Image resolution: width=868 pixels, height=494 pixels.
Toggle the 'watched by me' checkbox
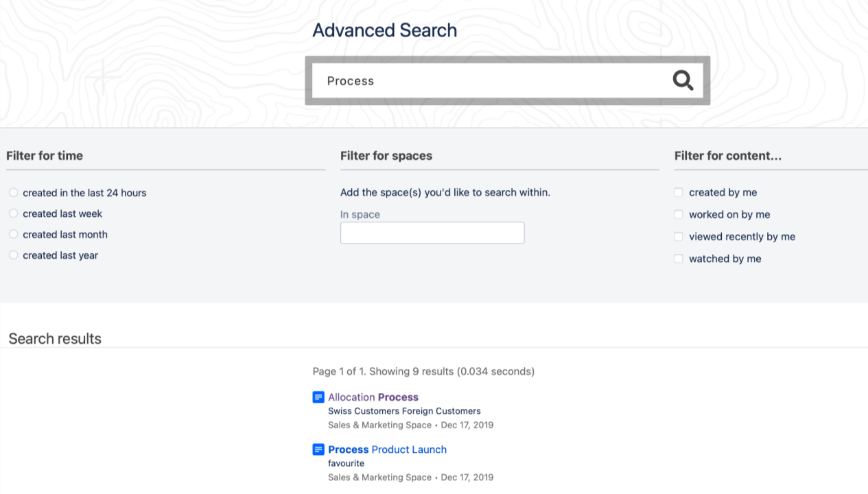point(679,259)
